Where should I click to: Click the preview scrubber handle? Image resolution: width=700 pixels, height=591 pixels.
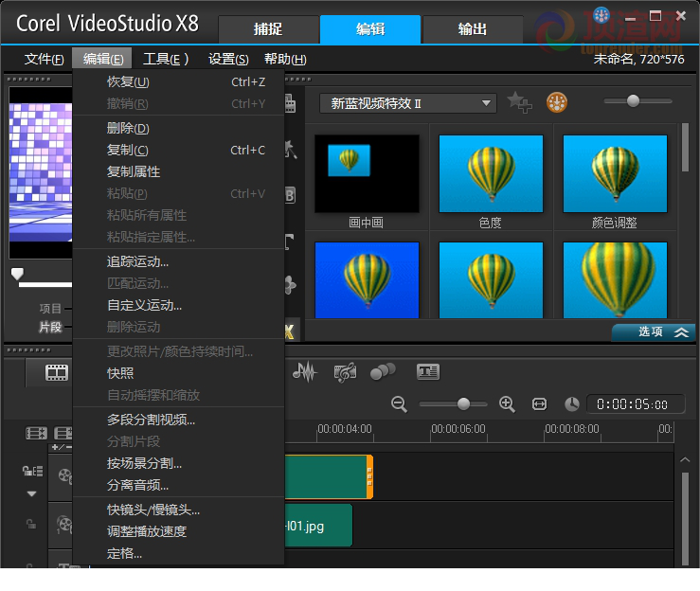[x=17, y=274]
